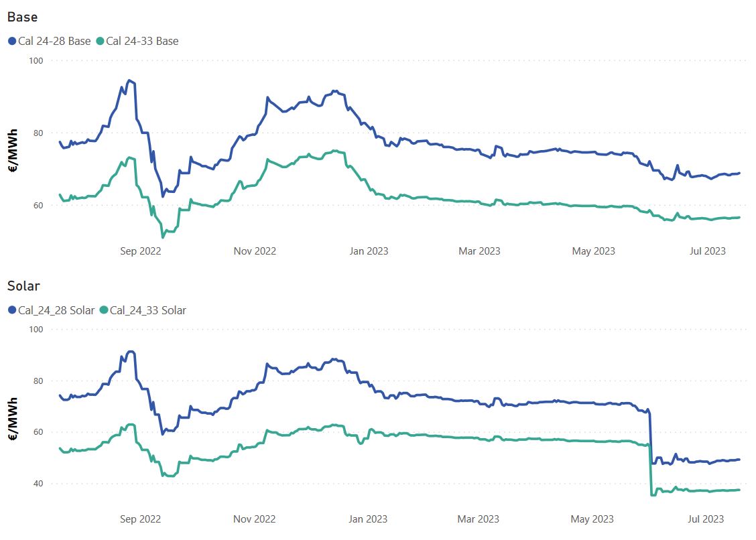Screen dimensions: 756x540
Task: Click Nov 2022 on the Solar chart axis
Action: (255, 519)
